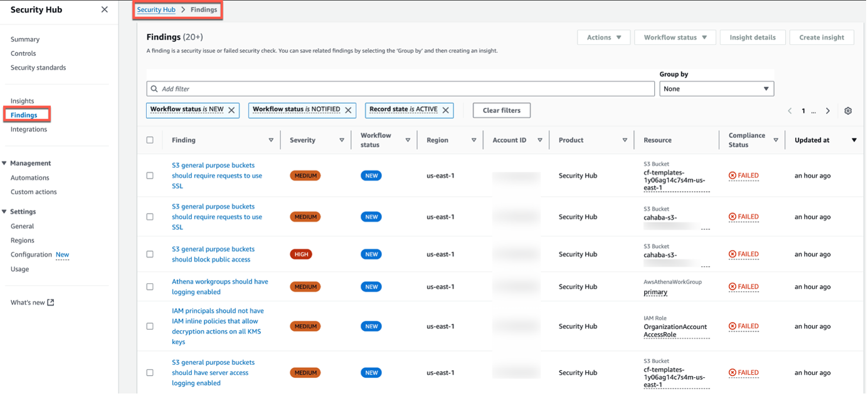Click the Create insight button
This screenshot has width=868, height=396.
click(x=822, y=37)
